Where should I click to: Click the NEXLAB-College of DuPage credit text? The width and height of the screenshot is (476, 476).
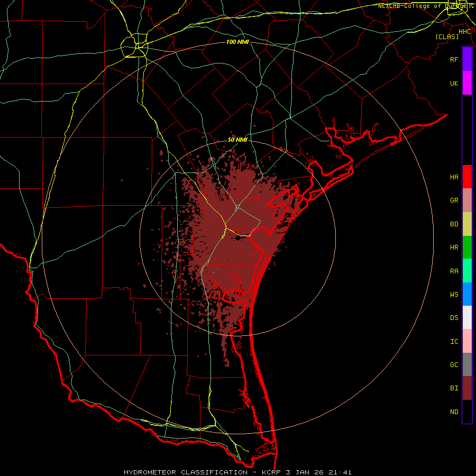coord(425,6)
